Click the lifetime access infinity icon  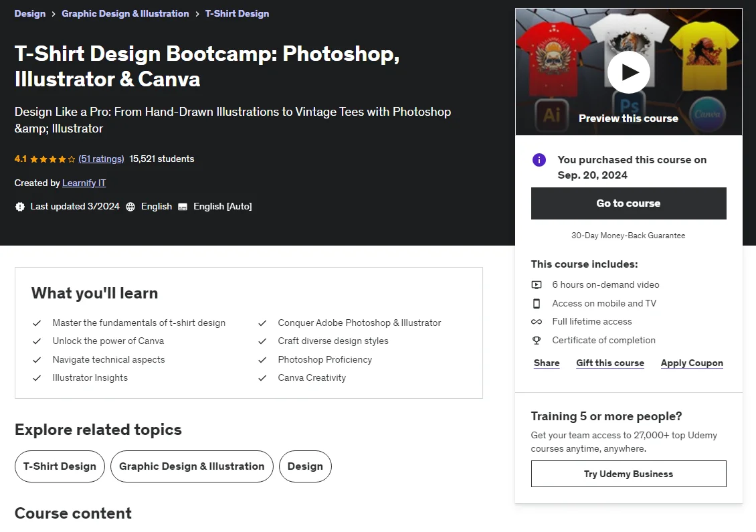pos(536,322)
